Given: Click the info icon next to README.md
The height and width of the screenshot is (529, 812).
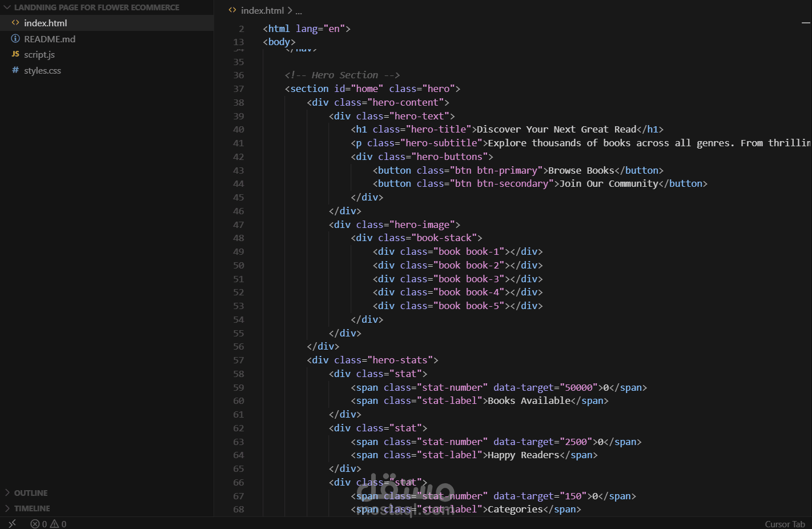Looking at the screenshot, I should [15, 39].
